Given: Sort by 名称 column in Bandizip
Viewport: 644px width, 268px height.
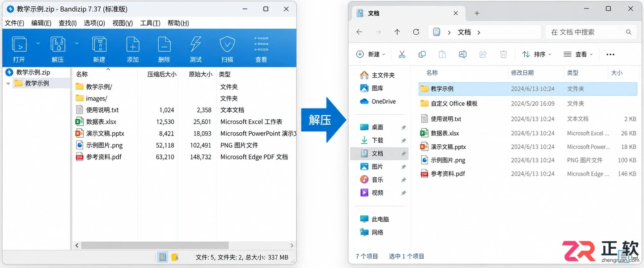Looking at the screenshot, I should point(82,74).
